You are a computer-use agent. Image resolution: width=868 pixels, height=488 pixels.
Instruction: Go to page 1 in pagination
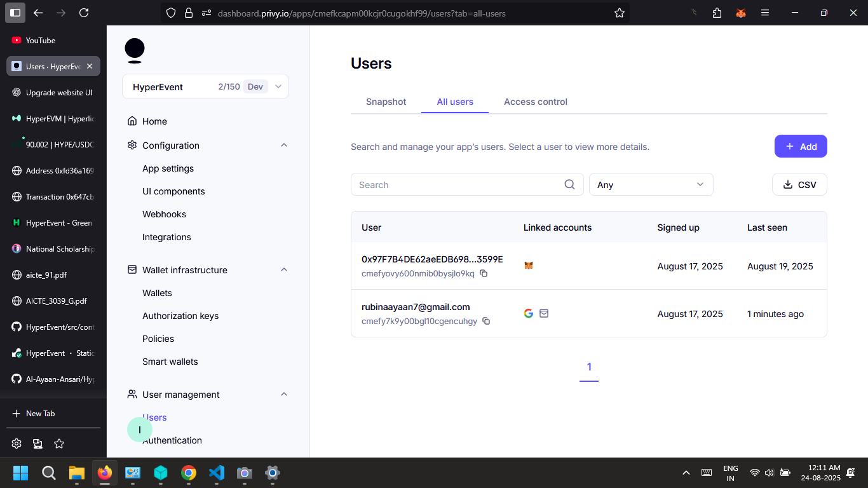tap(589, 367)
